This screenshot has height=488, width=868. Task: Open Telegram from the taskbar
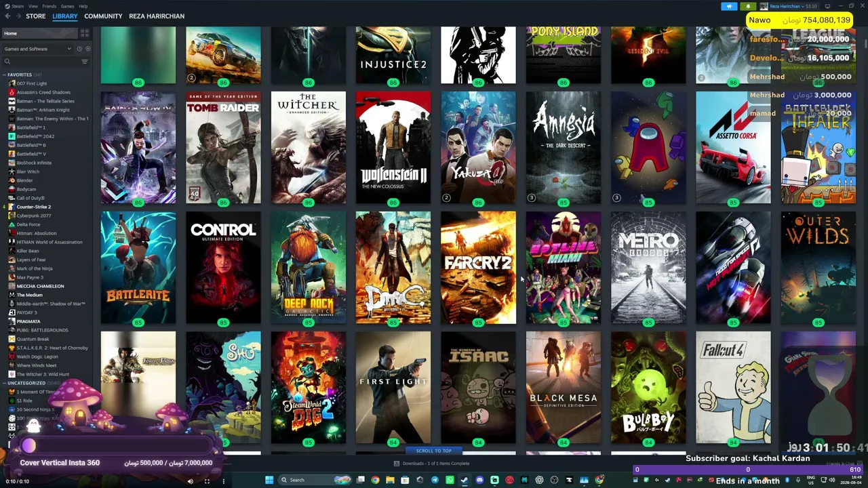coord(435,480)
